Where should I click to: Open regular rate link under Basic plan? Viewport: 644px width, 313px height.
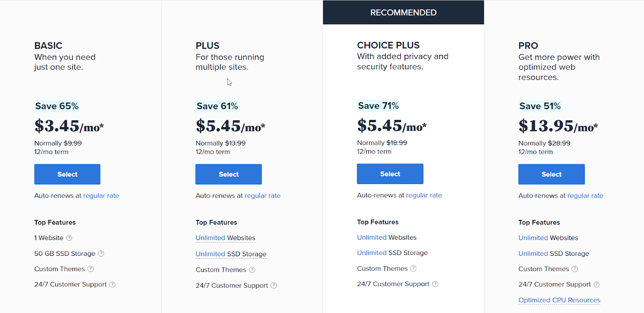point(101,196)
